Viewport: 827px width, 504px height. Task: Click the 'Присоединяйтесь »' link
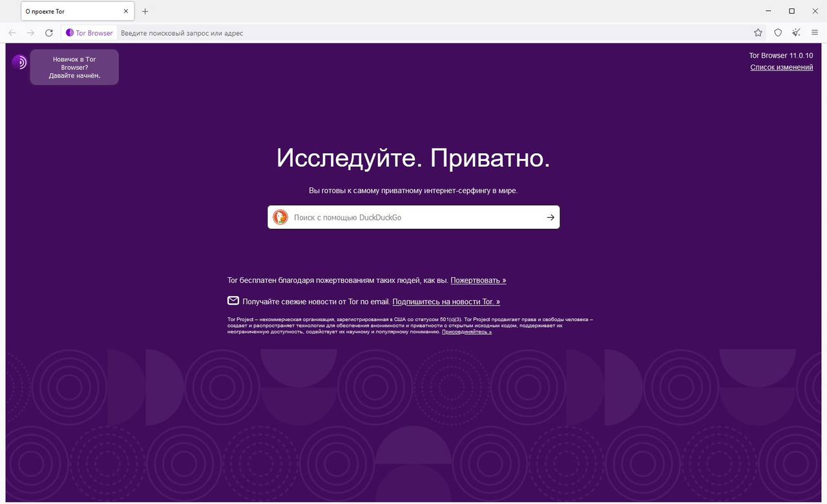pyautogui.click(x=466, y=331)
